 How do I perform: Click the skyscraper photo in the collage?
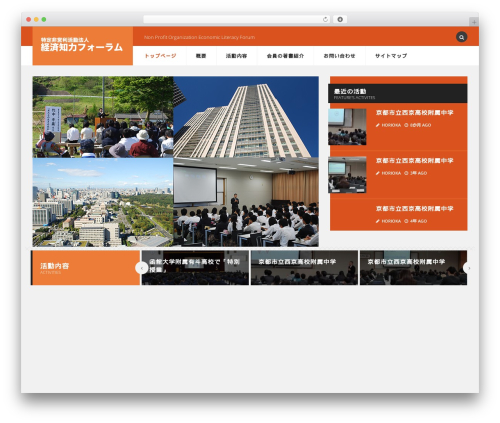(246, 117)
